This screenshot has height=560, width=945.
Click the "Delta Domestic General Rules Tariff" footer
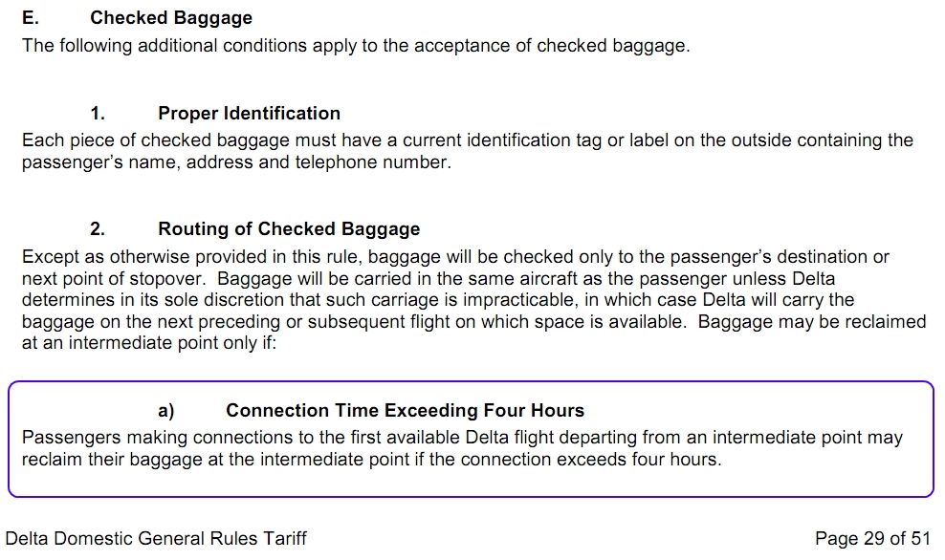point(156,539)
